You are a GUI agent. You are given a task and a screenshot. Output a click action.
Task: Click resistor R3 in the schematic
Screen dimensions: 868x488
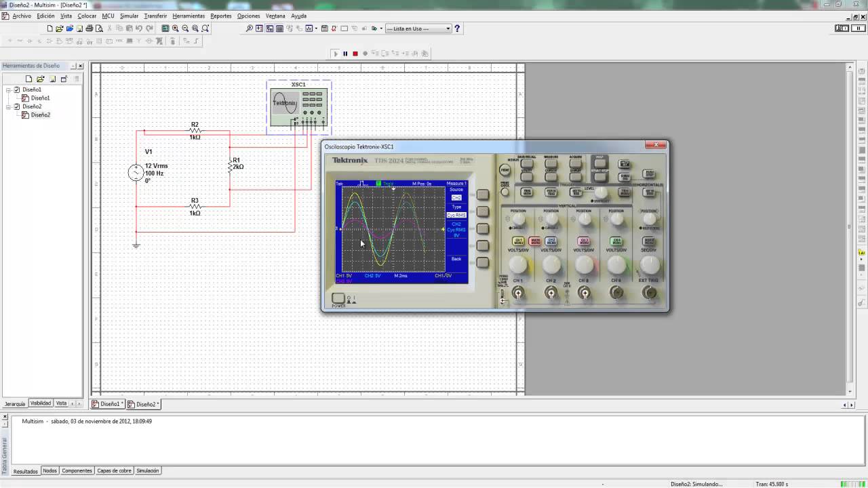click(195, 206)
